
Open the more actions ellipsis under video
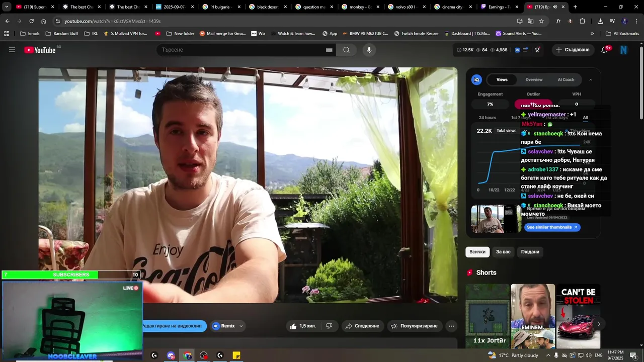tap(451, 326)
